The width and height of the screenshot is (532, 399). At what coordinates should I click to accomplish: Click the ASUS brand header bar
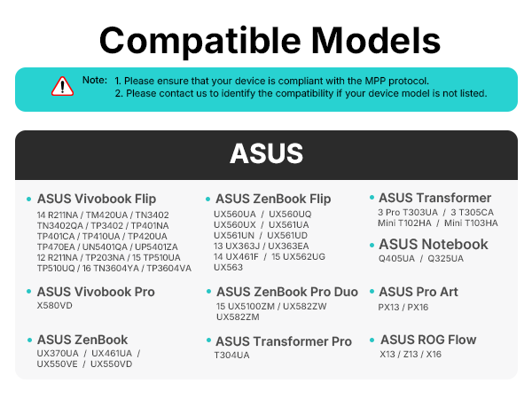click(x=266, y=155)
